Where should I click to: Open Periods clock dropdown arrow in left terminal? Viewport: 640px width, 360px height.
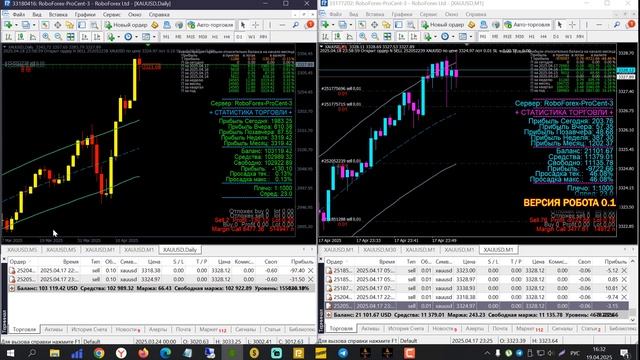[136, 37]
